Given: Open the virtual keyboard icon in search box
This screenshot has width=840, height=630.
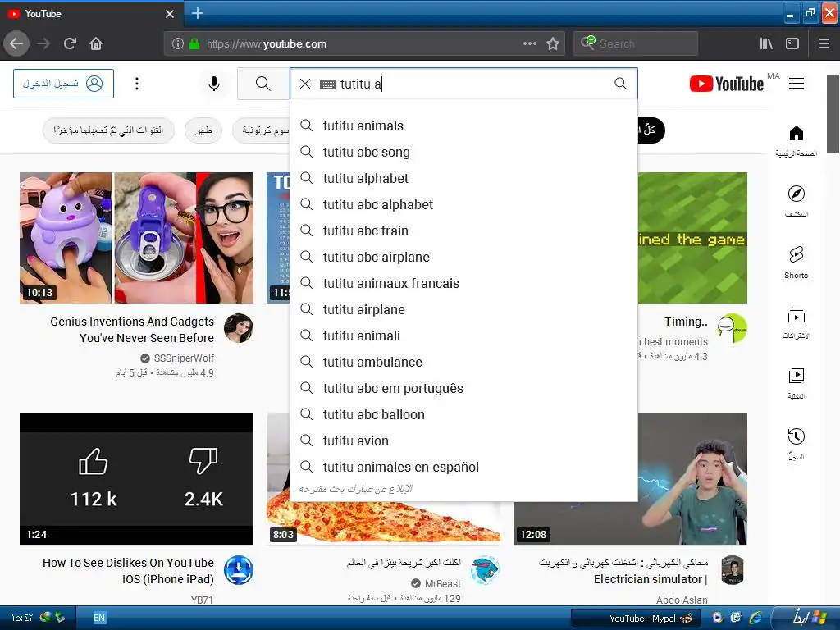Looking at the screenshot, I should pyautogui.click(x=327, y=84).
